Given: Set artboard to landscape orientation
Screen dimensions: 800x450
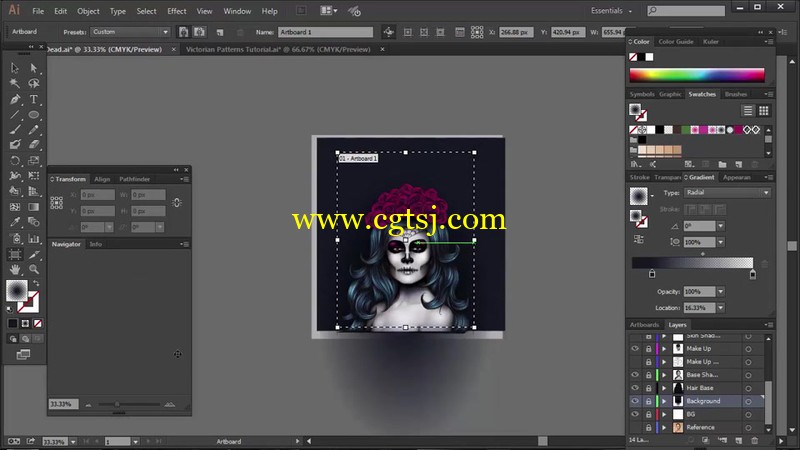Looking at the screenshot, I should (199, 32).
